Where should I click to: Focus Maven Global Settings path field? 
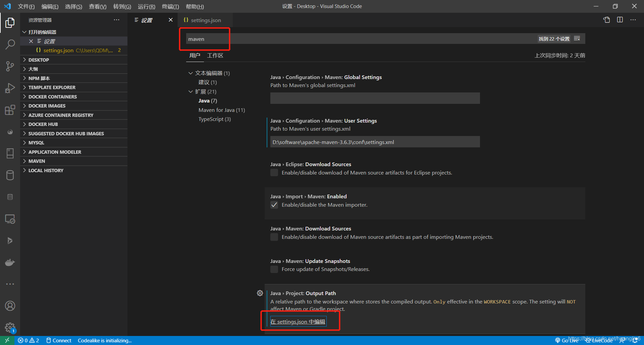(375, 98)
